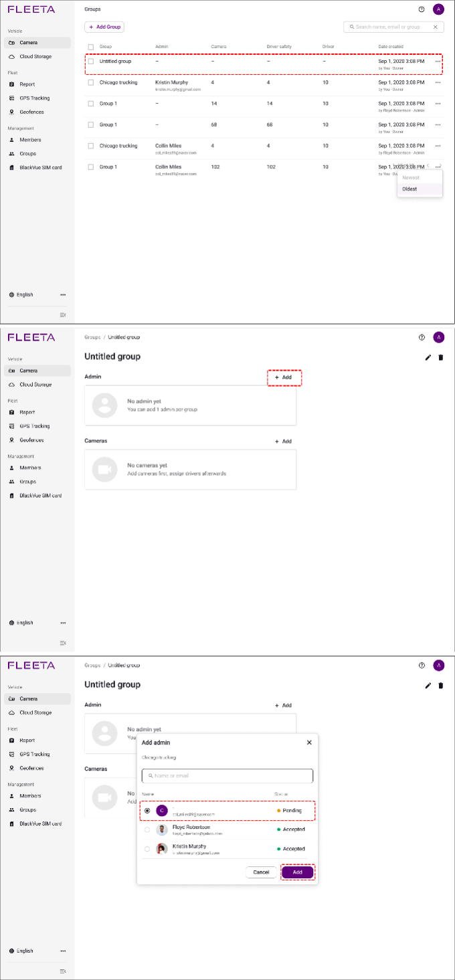The width and height of the screenshot is (455, 980).
Task: Close the Add admin dialog
Action: pos(309,743)
